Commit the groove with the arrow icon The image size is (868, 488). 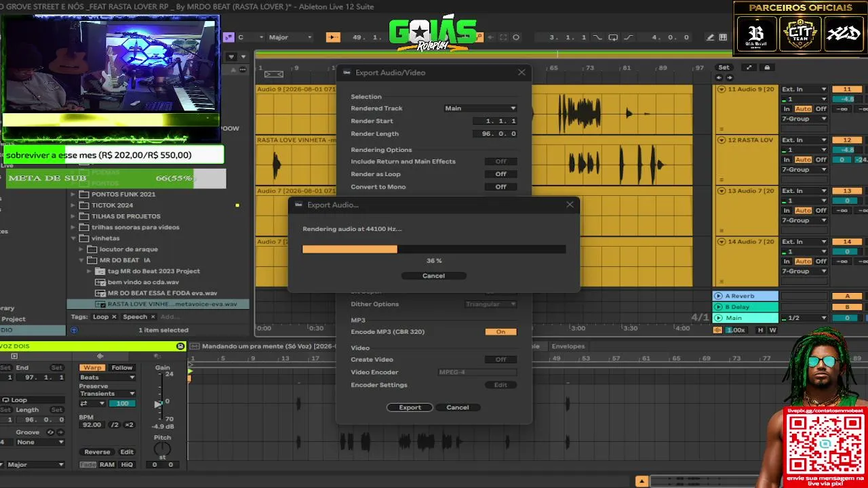(60, 432)
